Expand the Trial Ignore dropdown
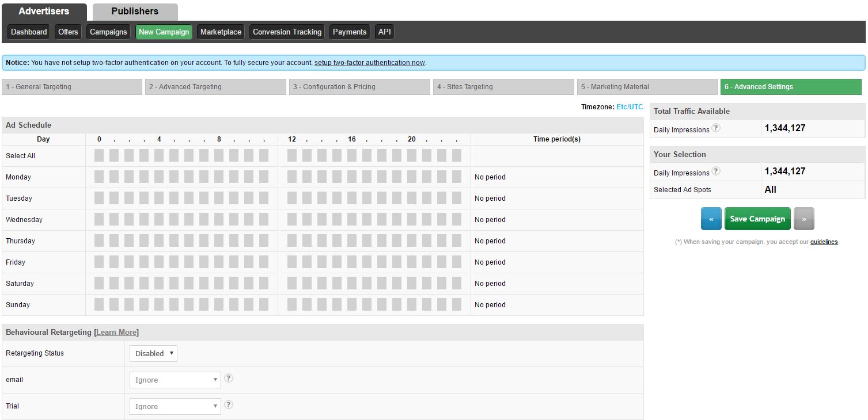The height and width of the screenshot is (420, 868). click(175, 406)
